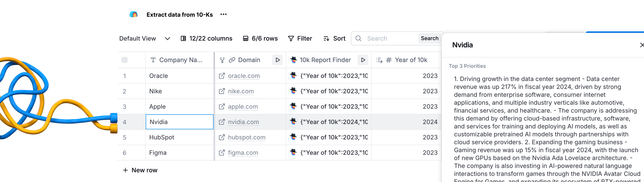Run the Domain column play button

pyautogui.click(x=277, y=60)
